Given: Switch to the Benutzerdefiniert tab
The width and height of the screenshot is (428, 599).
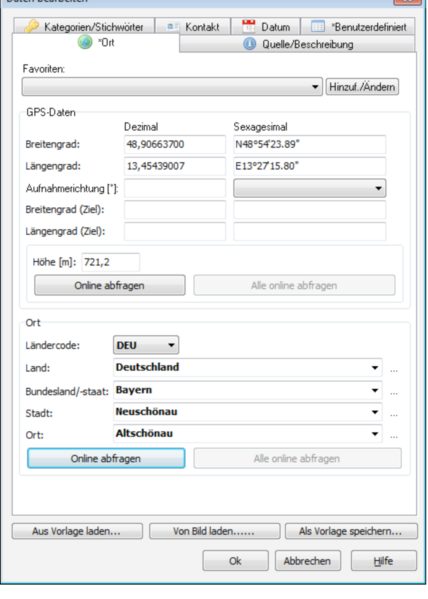Looking at the screenshot, I should coord(358,26).
